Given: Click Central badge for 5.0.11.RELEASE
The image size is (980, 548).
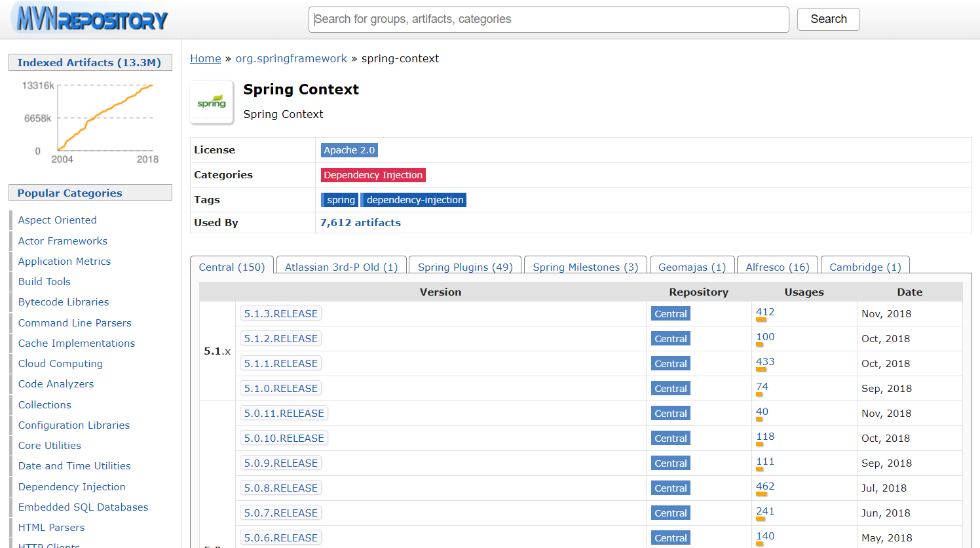Looking at the screenshot, I should click(671, 414).
